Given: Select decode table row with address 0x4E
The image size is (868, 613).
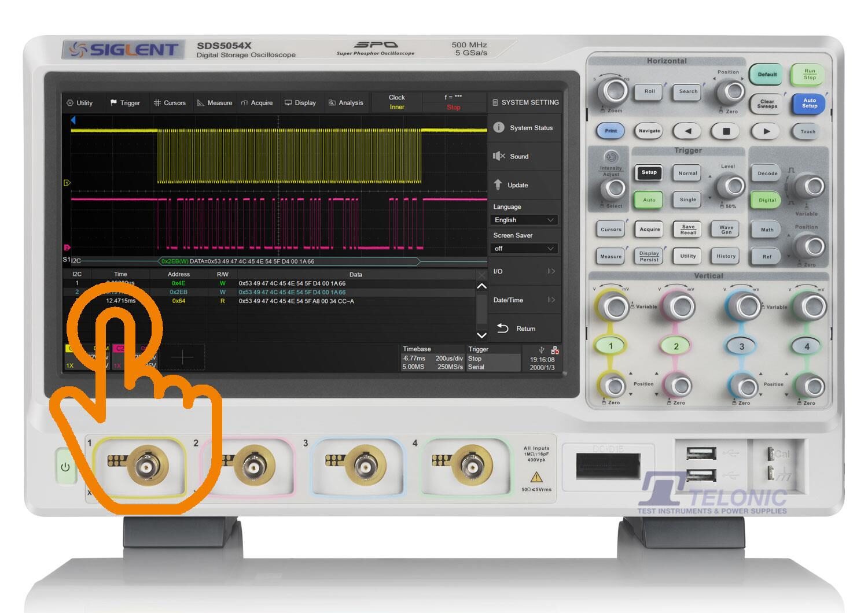Looking at the screenshot, I should tap(269, 283).
